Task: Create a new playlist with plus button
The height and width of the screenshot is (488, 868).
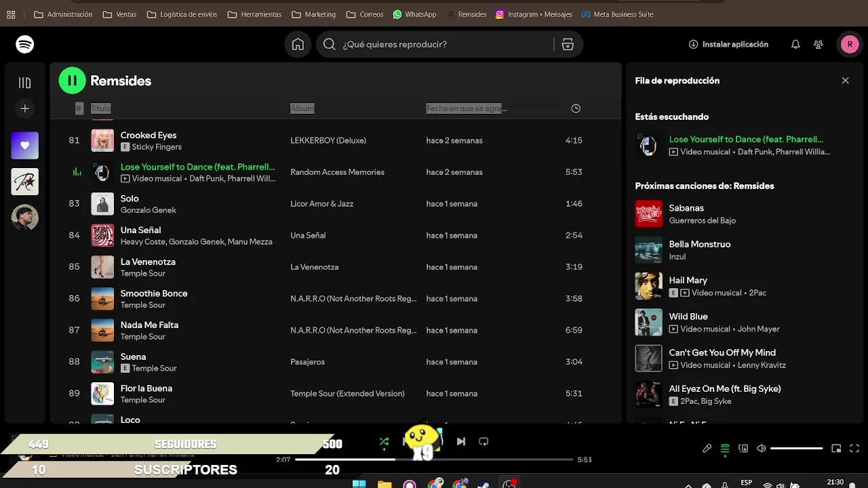Action: [x=25, y=108]
